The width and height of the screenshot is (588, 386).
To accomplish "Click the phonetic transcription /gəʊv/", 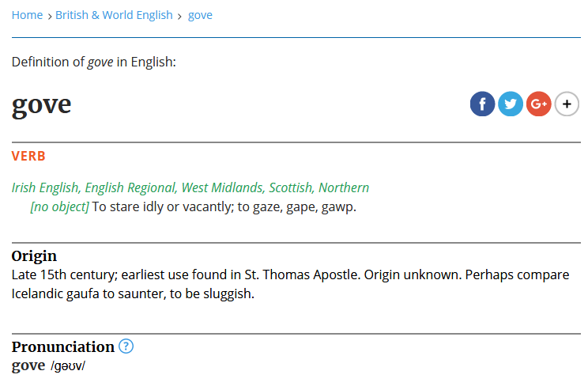I will 67,366.
